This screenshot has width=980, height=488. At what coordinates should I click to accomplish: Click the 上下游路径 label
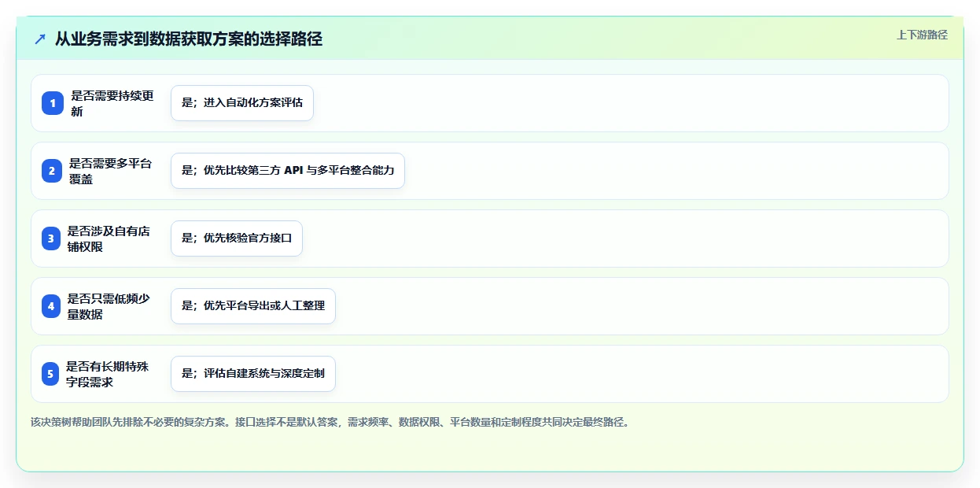(x=922, y=35)
